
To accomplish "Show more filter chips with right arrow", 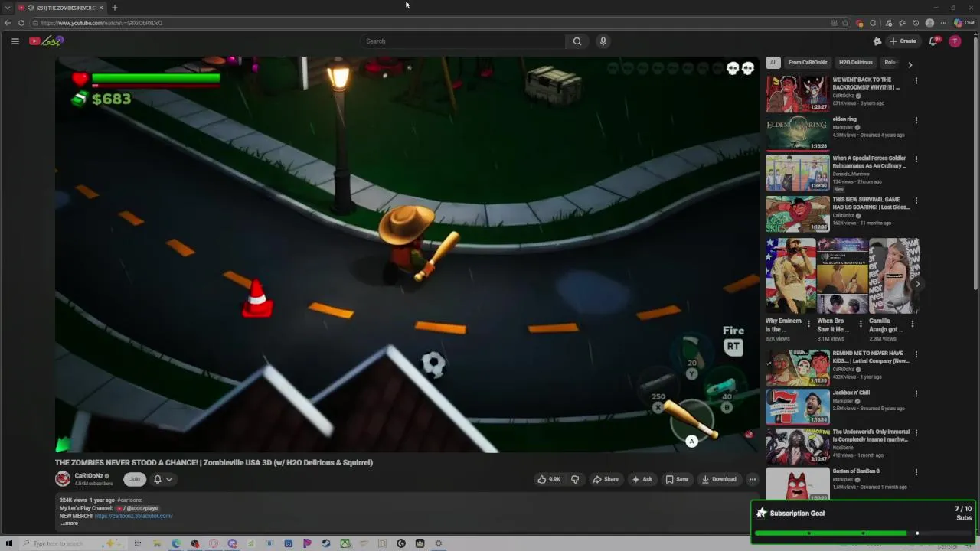I will coord(910,64).
